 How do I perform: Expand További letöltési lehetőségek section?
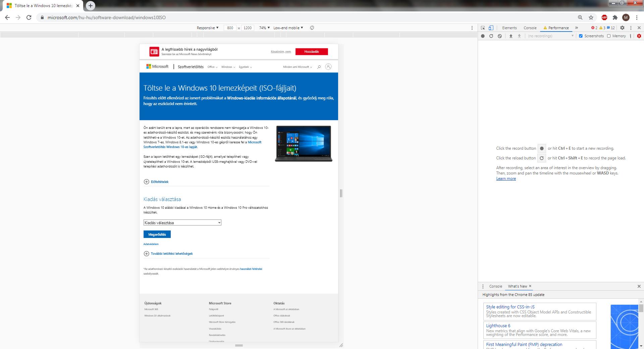168,254
